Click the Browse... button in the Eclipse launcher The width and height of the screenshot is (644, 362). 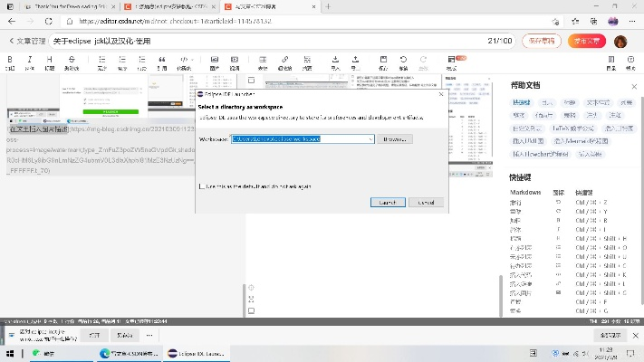click(x=394, y=139)
